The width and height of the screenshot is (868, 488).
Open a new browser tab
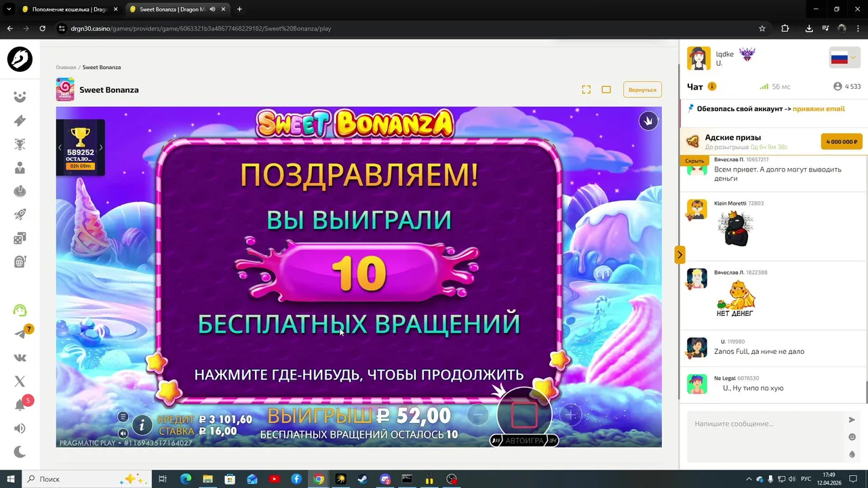[x=239, y=9]
